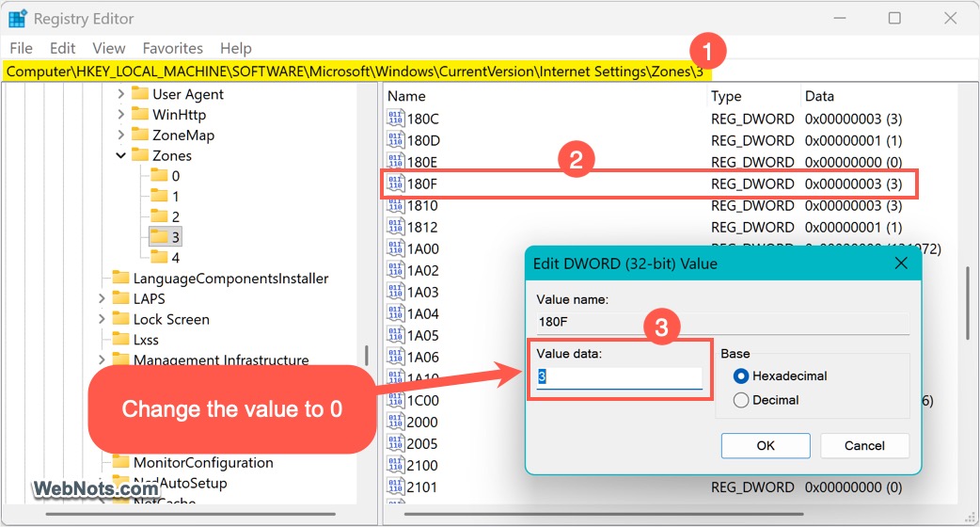Image resolution: width=980 pixels, height=527 pixels.
Task: Click the folder icon for zone 0
Action: 159,176
